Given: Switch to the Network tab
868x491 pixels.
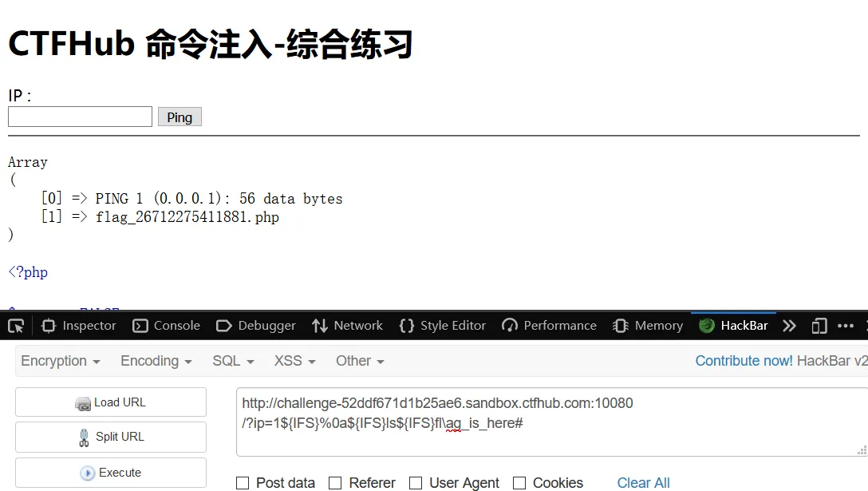Looking at the screenshot, I should (x=347, y=326).
